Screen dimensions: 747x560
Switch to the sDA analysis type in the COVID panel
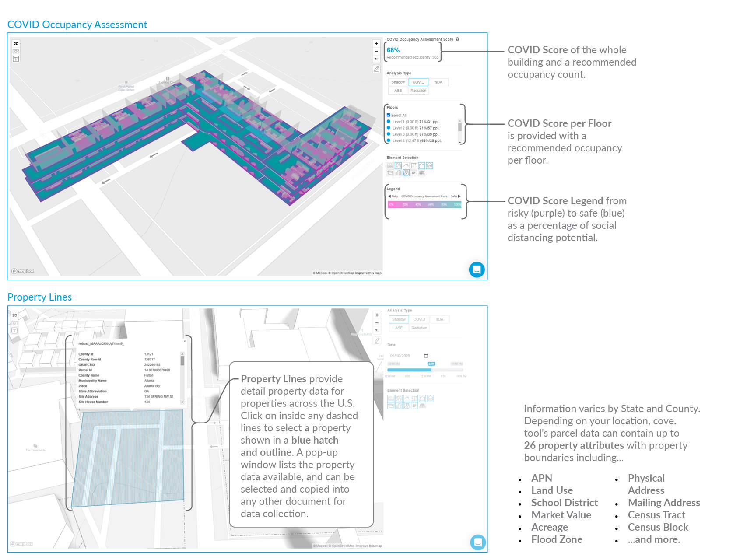pyautogui.click(x=438, y=82)
